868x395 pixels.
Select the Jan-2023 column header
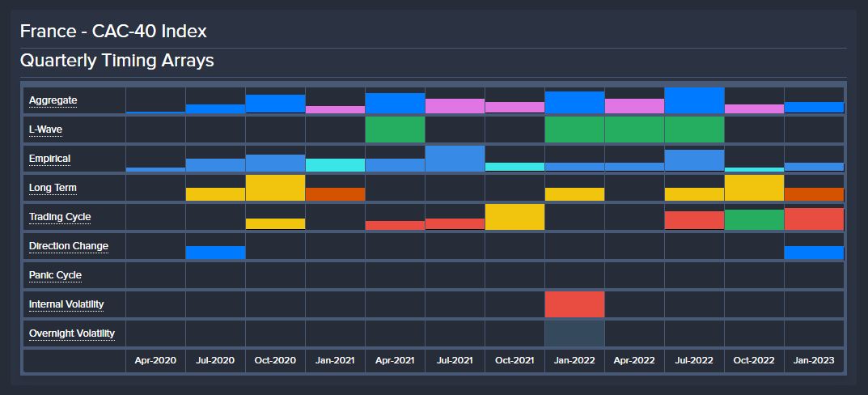click(x=814, y=361)
